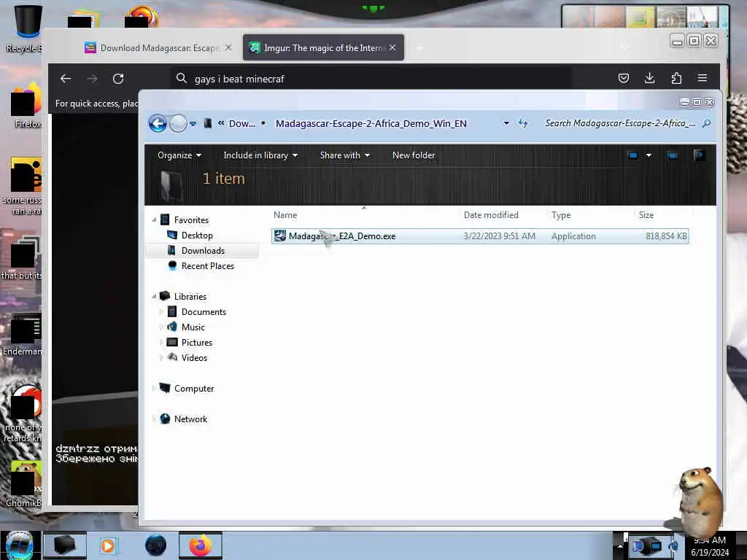The image size is (747, 560).
Task: Open Explorer from the taskbar
Action: point(65,545)
